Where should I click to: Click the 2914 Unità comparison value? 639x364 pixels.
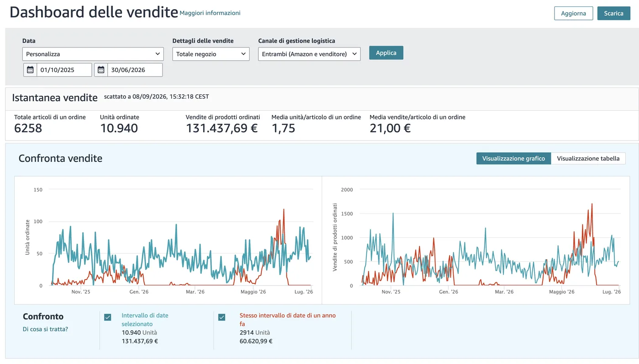click(255, 333)
